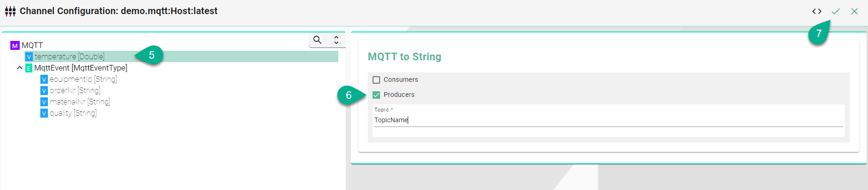Viewport: 868px width, 190px height.
Task: Select the materialNr [String] variable
Action: (x=80, y=102)
